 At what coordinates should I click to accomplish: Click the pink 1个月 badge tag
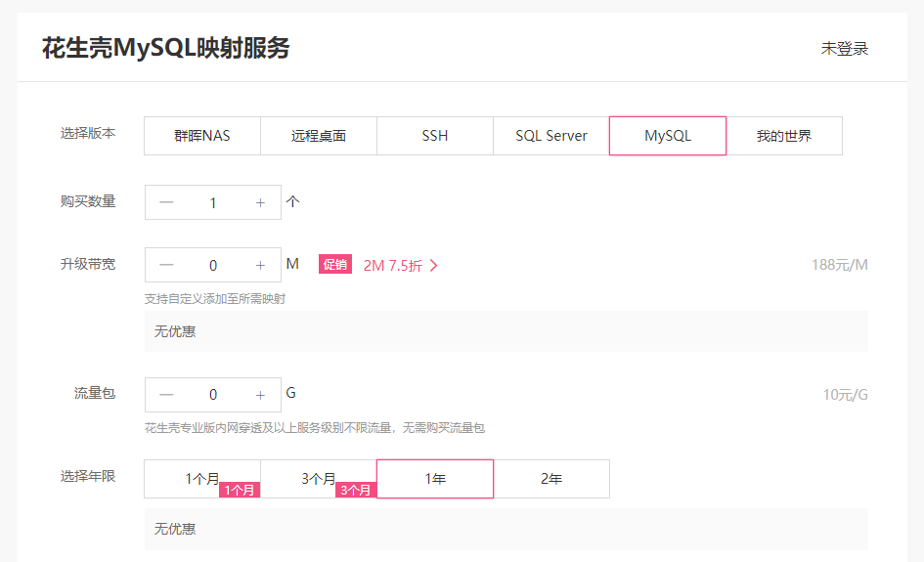tap(240, 490)
